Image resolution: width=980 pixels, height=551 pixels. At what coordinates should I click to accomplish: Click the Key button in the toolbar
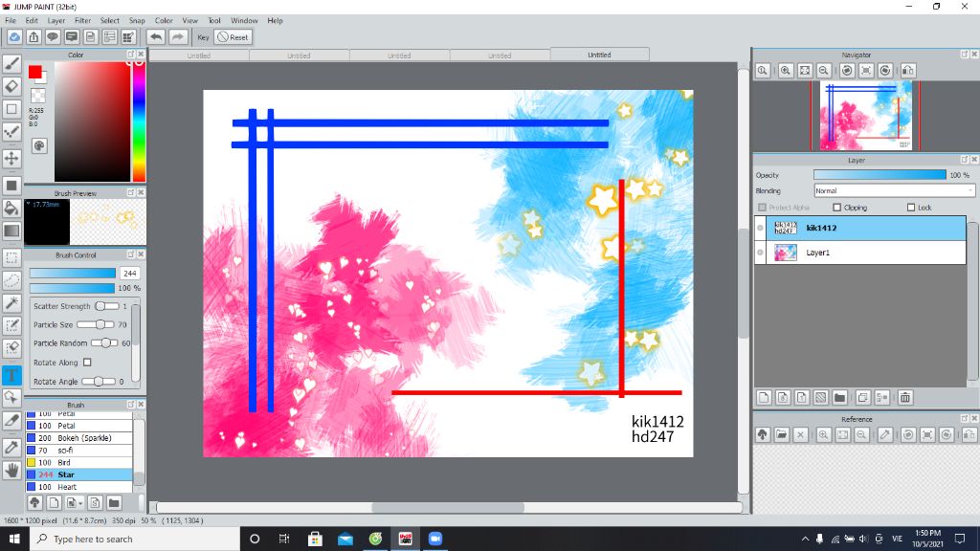pyautogui.click(x=203, y=37)
